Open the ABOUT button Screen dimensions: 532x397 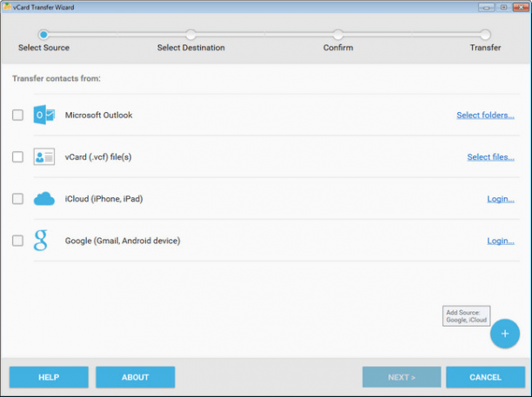136,377
